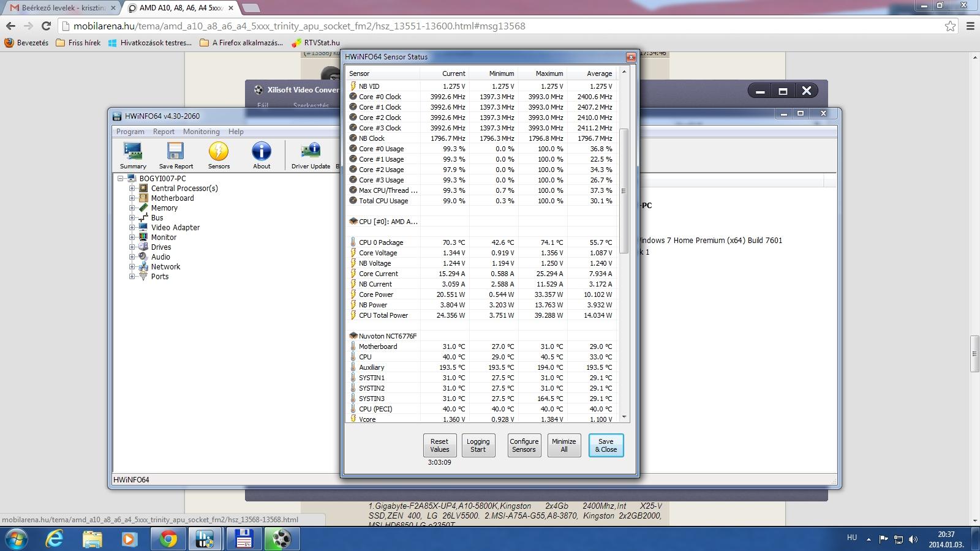980x551 pixels.
Task: Click the Save & Close button
Action: pyautogui.click(x=606, y=445)
